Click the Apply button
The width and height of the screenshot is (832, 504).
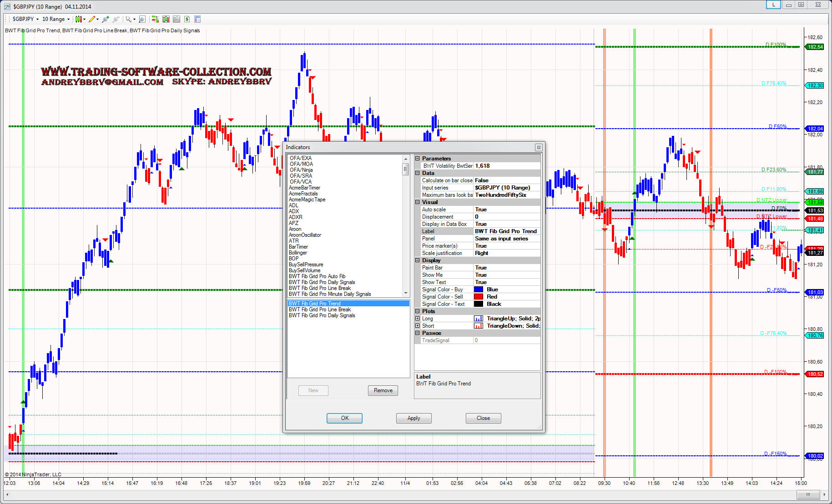(x=413, y=418)
